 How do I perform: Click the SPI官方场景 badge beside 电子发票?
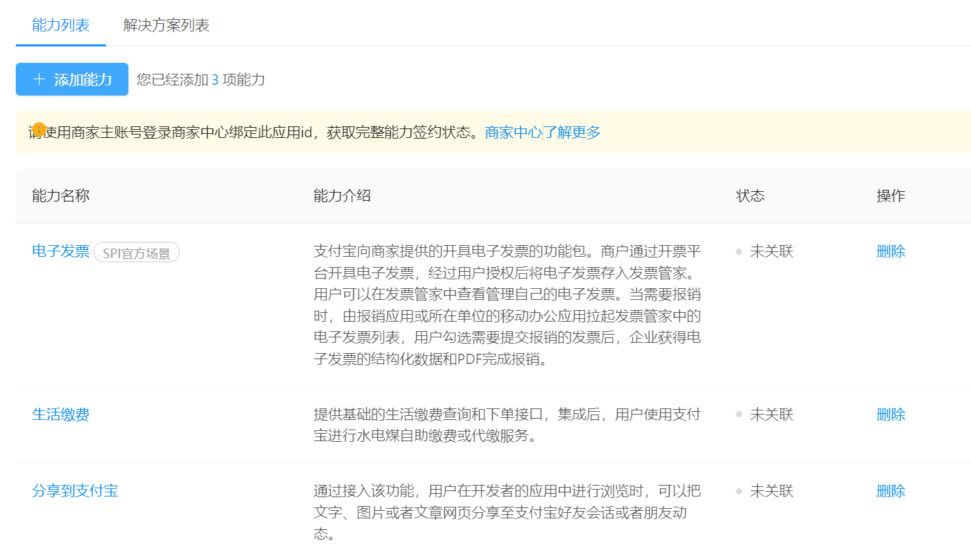point(136,252)
